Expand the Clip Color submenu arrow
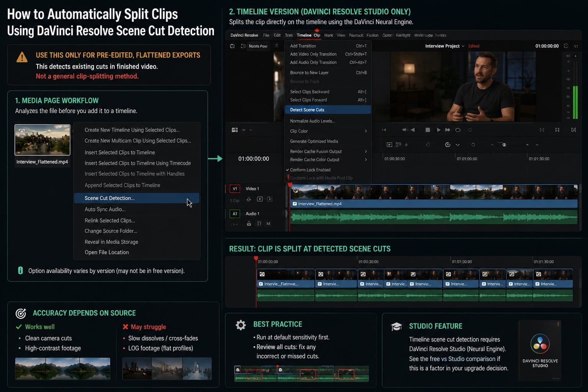588x392 pixels. pyautogui.click(x=366, y=131)
